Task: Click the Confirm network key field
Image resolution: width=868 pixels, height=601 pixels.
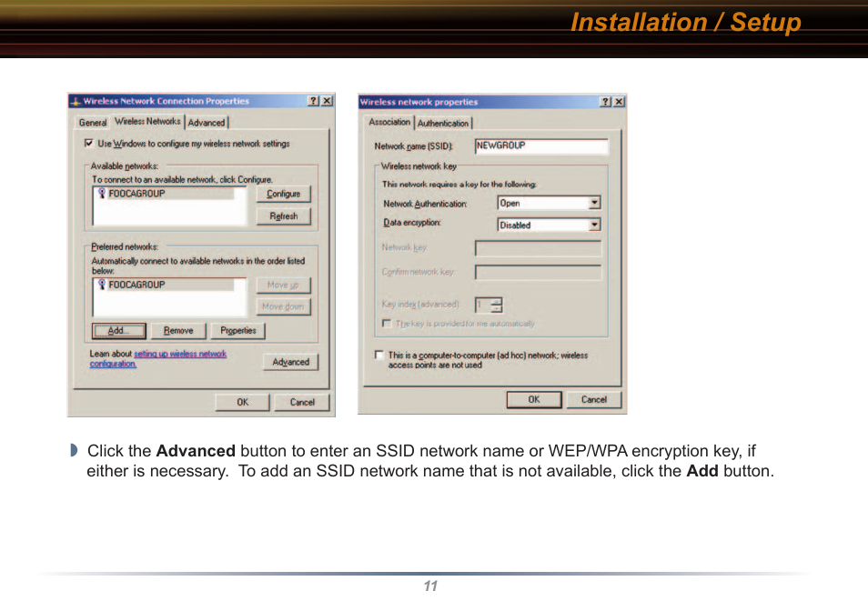Action: click(538, 272)
